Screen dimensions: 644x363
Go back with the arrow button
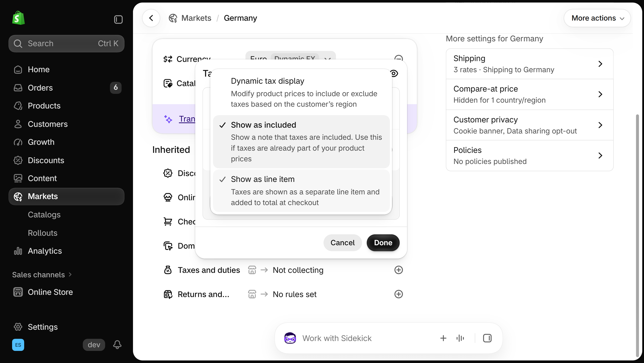click(151, 18)
